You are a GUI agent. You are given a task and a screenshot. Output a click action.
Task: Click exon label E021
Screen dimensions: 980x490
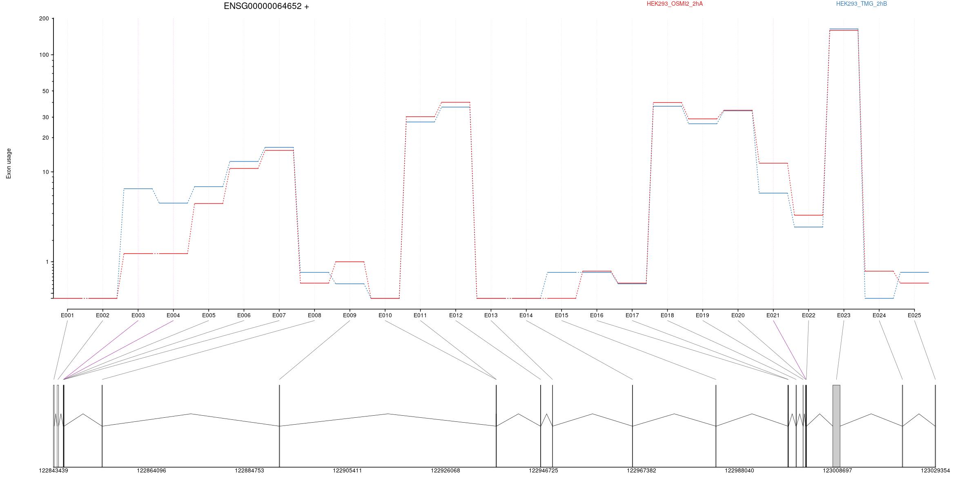(773, 315)
